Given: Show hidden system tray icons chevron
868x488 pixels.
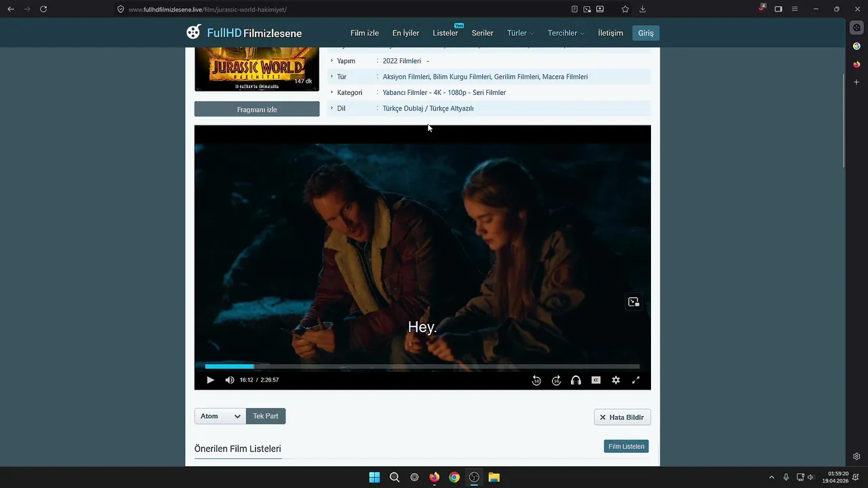Looking at the screenshot, I should [771, 477].
